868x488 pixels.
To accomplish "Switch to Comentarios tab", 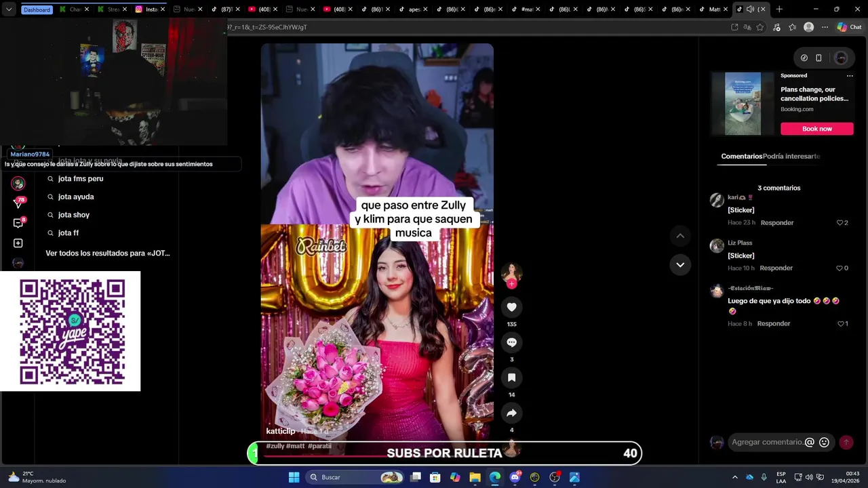I will [741, 156].
